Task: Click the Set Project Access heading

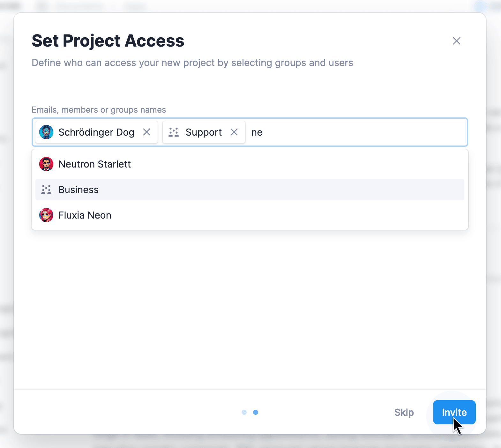Action: coord(108,41)
